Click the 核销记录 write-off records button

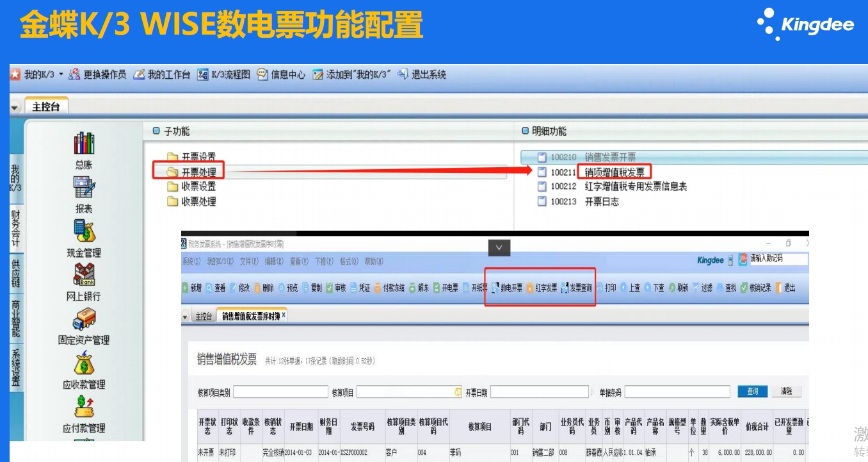[756, 288]
